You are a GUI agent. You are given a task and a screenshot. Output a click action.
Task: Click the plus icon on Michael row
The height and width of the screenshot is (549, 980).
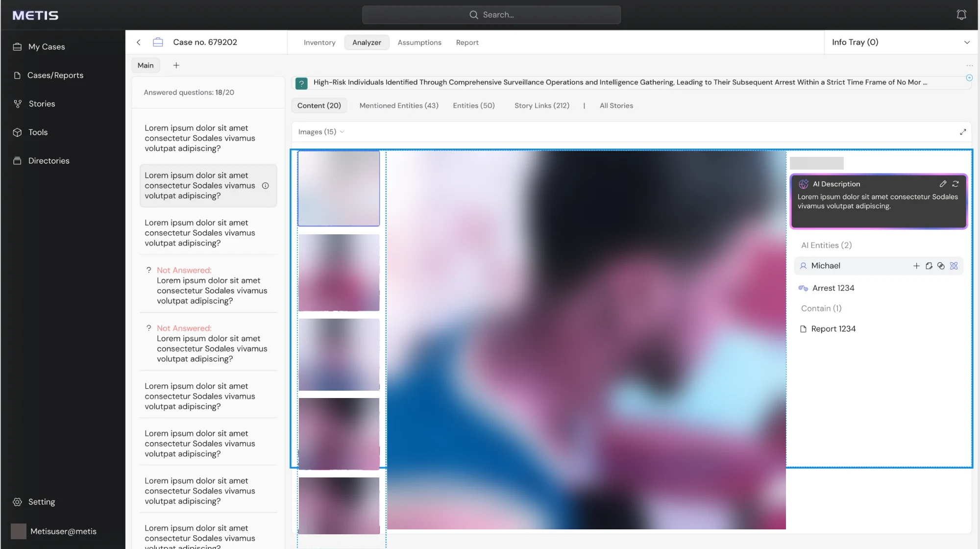(x=916, y=266)
